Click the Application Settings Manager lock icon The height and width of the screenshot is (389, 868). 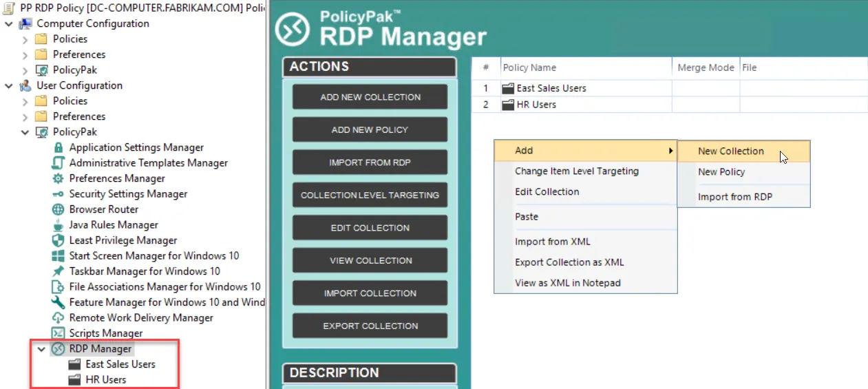coord(59,147)
